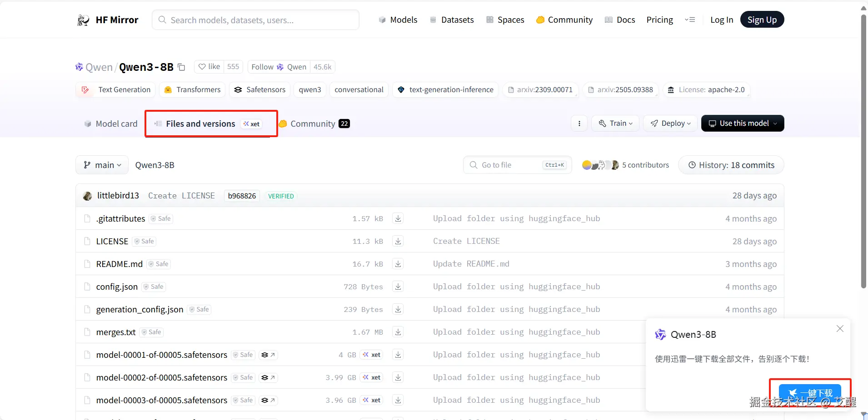Download model-00003-of-00005.safetensors
Viewport: 868px width, 420px height.
pos(398,400)
